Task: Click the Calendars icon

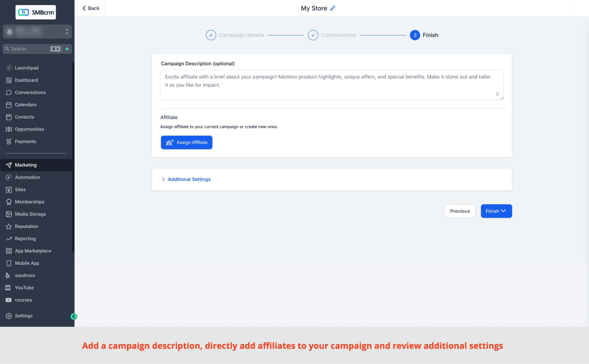Action: (x=9, y=105)
